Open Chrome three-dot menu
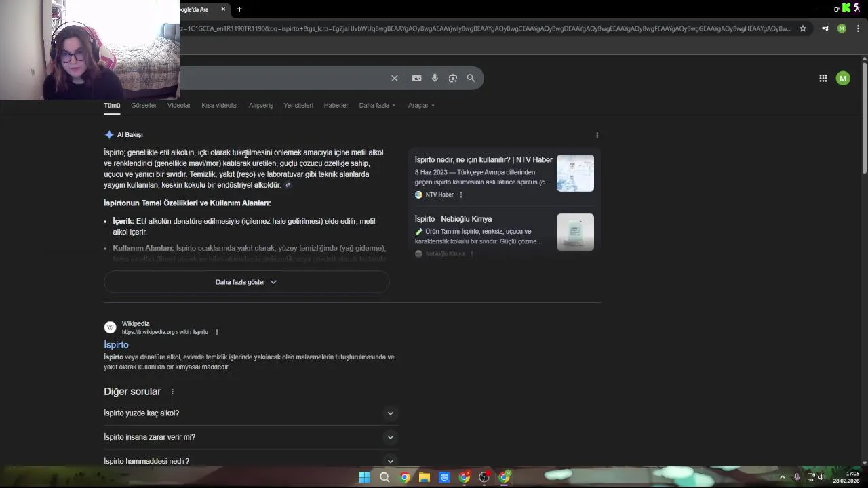The width and height of the screenshot is (868, 488). click(858, 28)
